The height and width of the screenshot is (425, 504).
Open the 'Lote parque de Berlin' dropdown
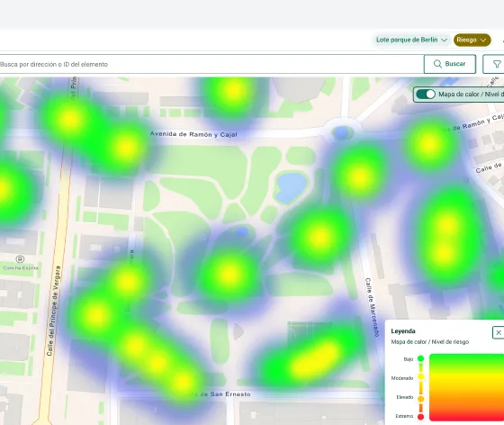pyautogui.click(x=412, y=40)
